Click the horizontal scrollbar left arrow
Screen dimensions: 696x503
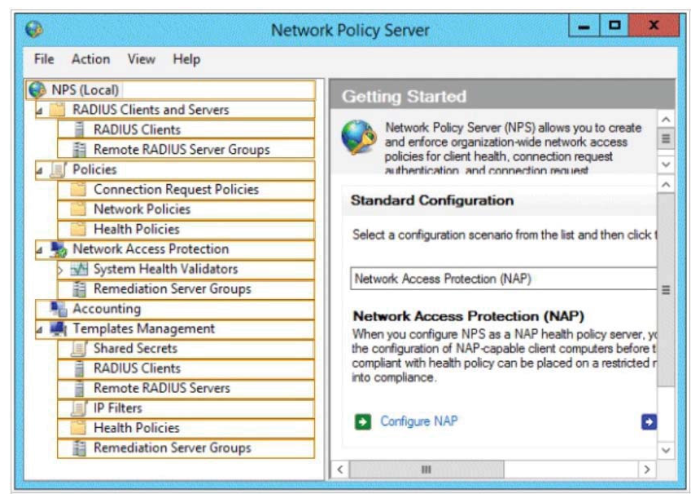point(340,469)
